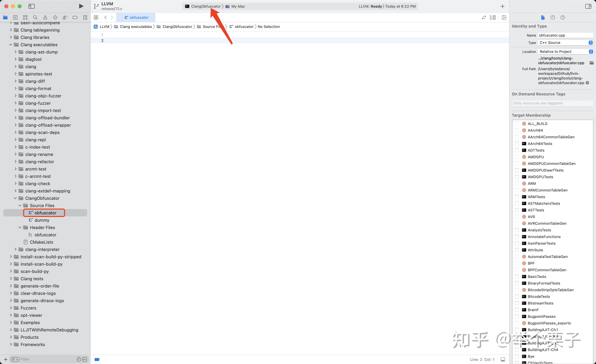
Task: Open Location dropdown Relative to Project
Action: pyautogui.click(x=566, y=52)
